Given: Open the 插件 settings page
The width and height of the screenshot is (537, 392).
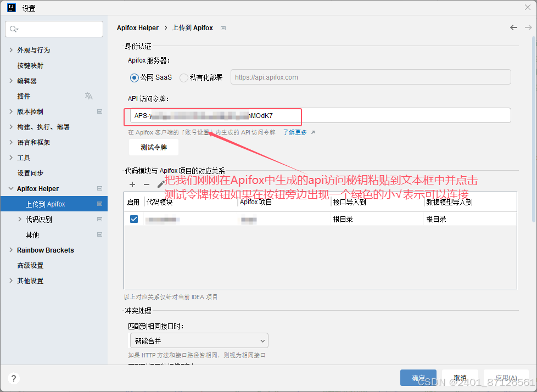Looking at the screenshot, I should pos(24,96).
